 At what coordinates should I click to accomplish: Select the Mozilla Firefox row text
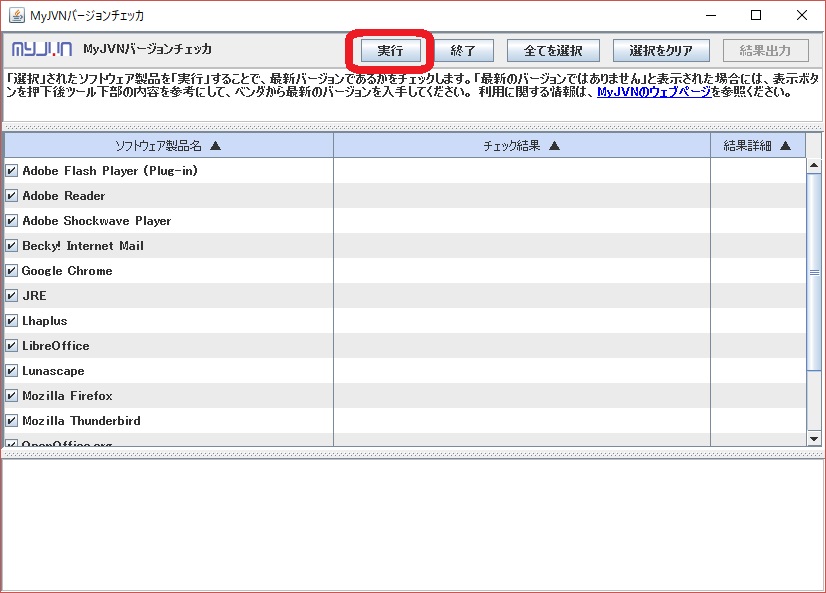67,396
